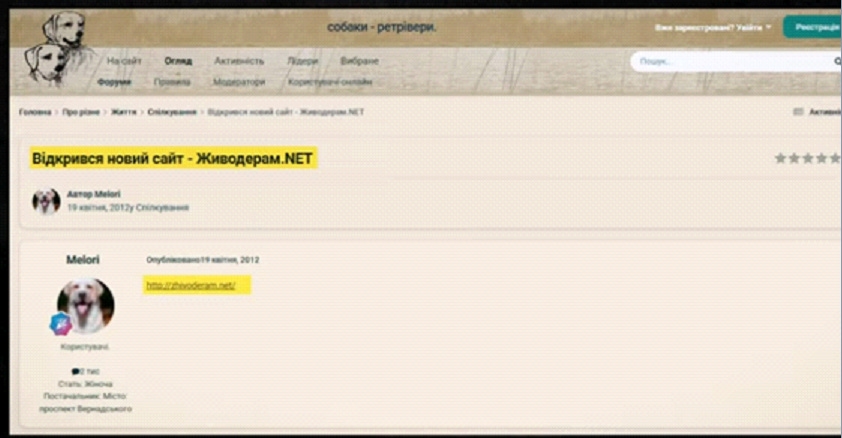The image size is (842, 438).
Task: Open the 'Спілкування' breadcrumb link
Action: click(172, 112)
